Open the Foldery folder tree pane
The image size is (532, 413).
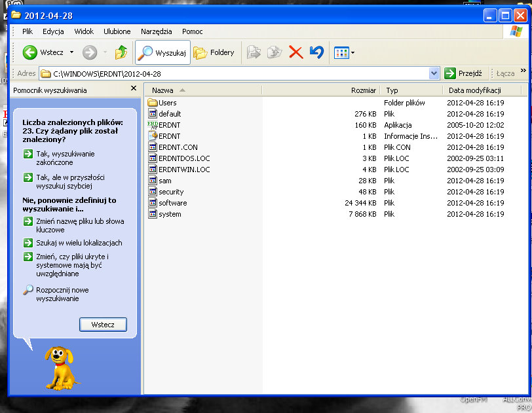[x=214, y=52]
